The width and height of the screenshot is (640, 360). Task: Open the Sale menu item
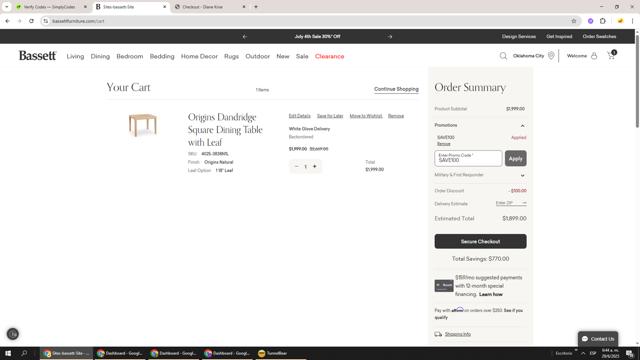pos(302,56)
